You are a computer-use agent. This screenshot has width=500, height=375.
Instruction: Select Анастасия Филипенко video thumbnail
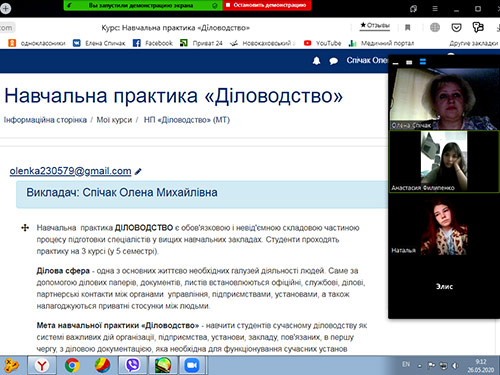444,161
